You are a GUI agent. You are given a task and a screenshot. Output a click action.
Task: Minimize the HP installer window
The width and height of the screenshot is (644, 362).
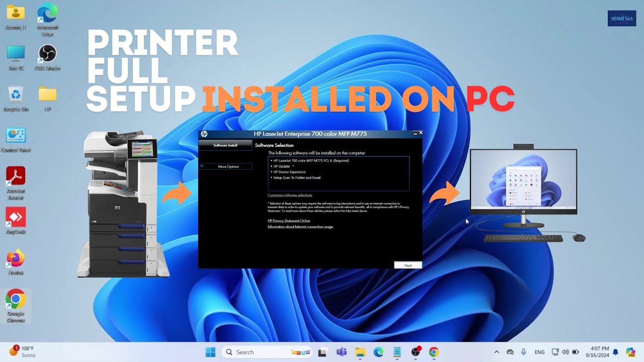pyautogui.click(x=415, y=133)
